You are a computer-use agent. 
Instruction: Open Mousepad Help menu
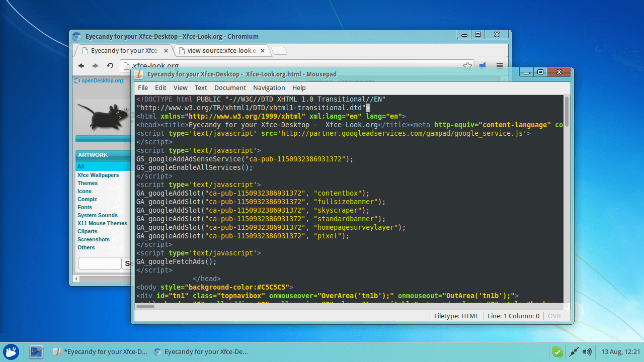[x=299, y=87]
